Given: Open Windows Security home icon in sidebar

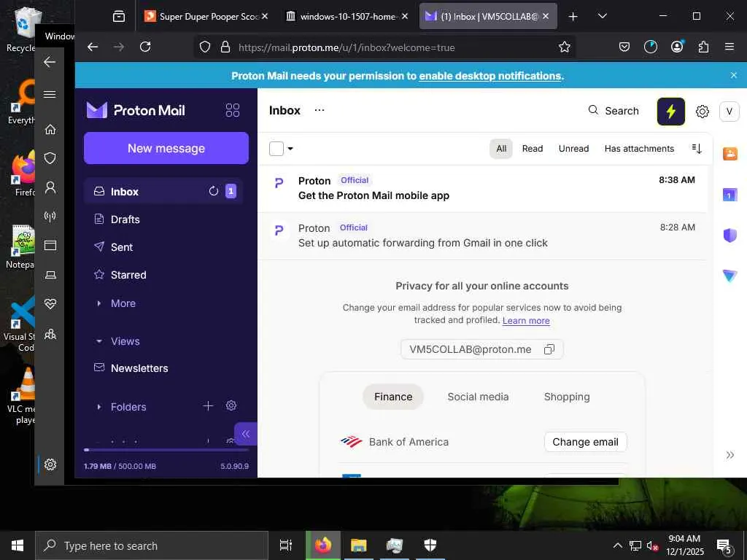Looking at the screenshot, I should tap(50, 130).
